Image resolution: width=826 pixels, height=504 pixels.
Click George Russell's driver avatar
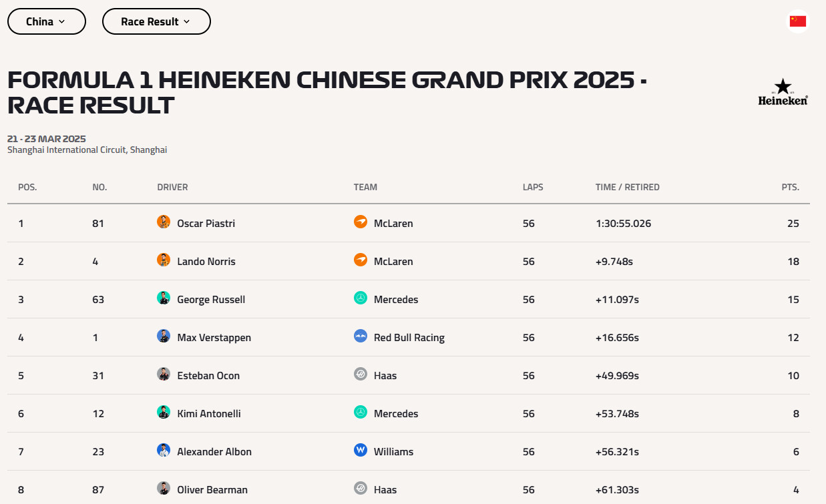point(164,298)
